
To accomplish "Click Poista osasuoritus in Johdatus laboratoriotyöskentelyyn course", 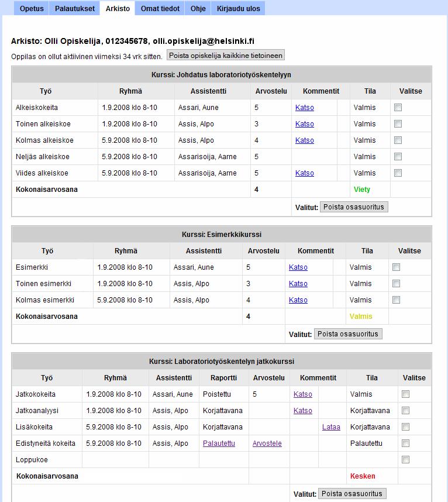I will [x=354, y=207].
